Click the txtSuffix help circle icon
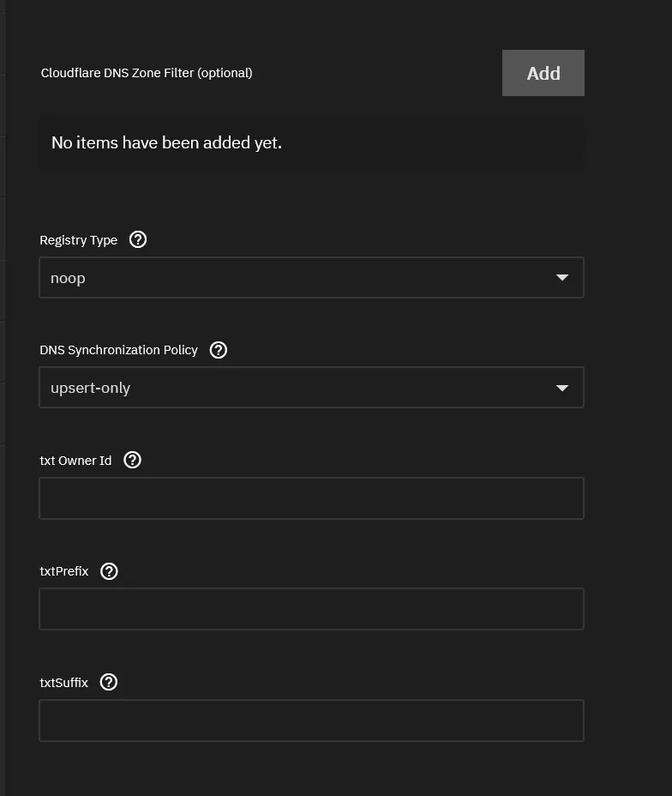Viewport: 672px width, 796px height. tap(108, 683)
